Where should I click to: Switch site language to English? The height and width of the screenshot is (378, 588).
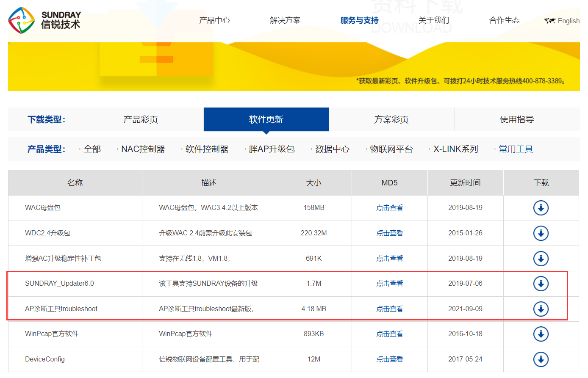click(568, 20)
